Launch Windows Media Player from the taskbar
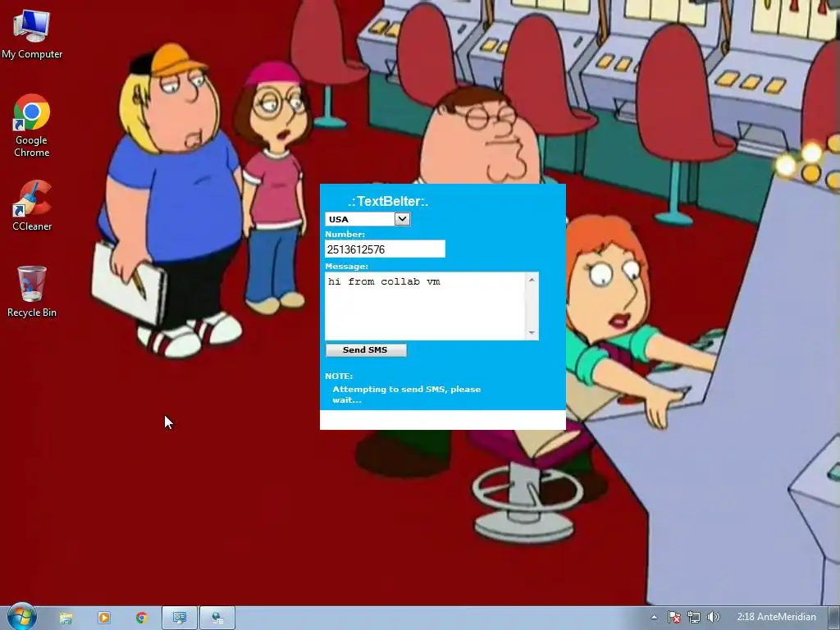Screen dimensions: 840x630 [x=104, y=618]
